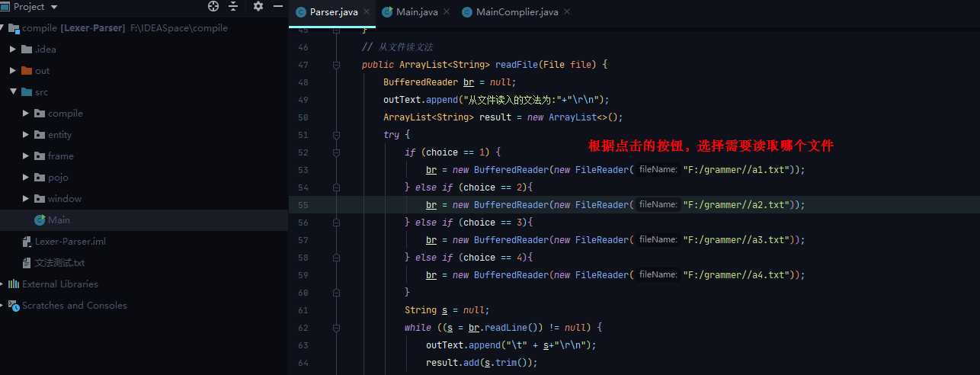Collapse the compile project root node

(2, 28)
